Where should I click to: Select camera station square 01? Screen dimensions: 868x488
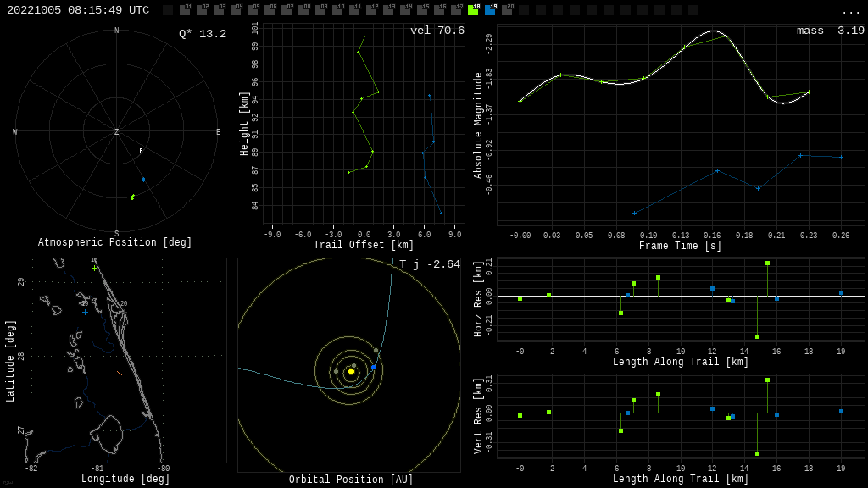coord(185,10)
